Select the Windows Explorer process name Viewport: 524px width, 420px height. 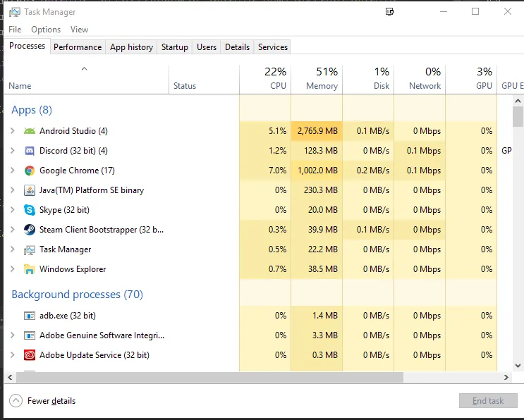coord(73,269)
